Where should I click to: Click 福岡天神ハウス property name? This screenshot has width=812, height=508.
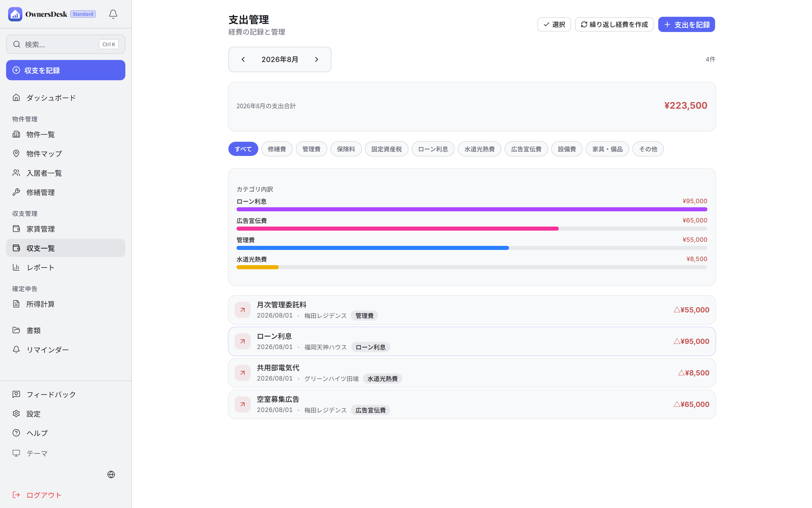[326, 347]
